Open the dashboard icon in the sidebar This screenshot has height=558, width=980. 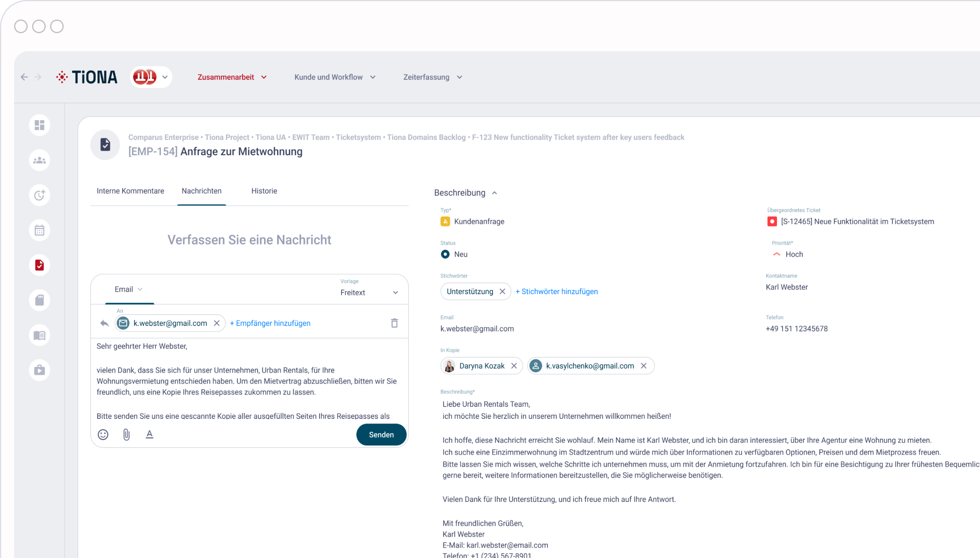(x=39, y=125)
